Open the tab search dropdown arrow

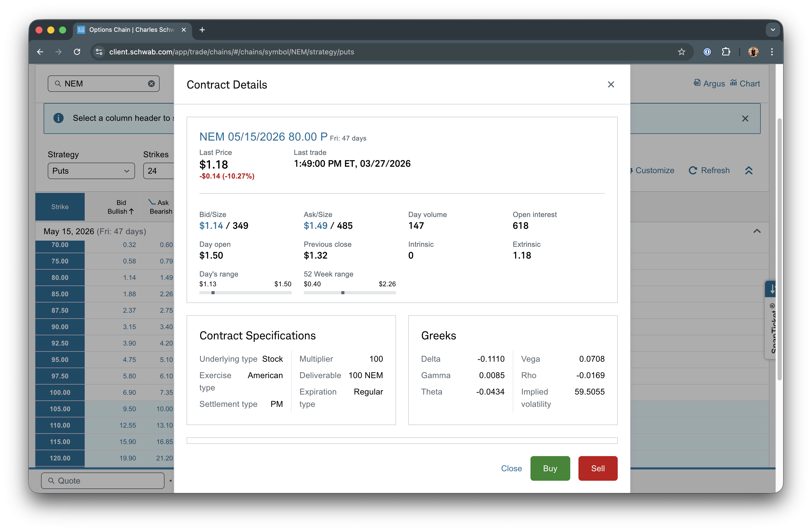click(x=773, y=30)
